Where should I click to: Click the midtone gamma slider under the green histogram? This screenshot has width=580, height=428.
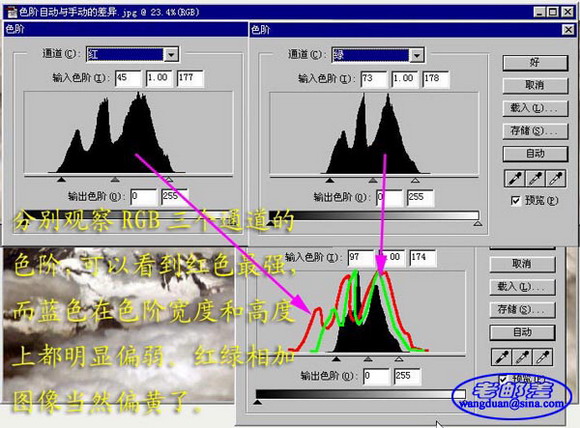(373, 180)
